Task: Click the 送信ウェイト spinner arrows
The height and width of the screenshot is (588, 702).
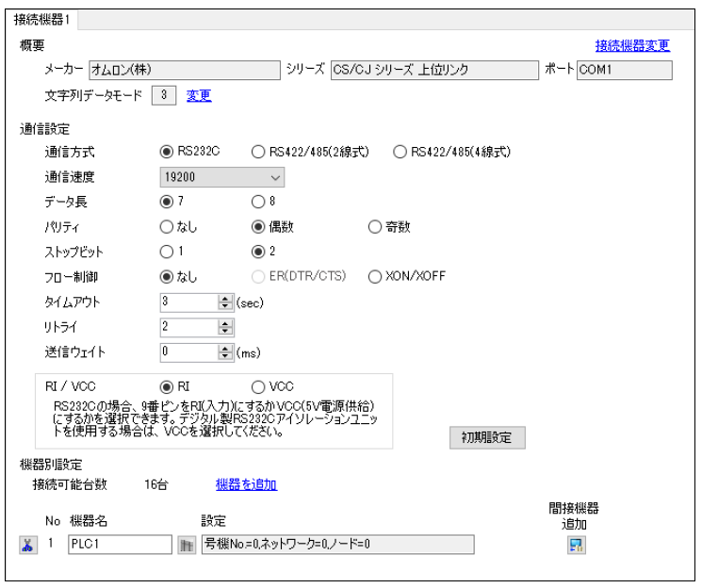Action: pyautogui.click(x=225, y=352)
